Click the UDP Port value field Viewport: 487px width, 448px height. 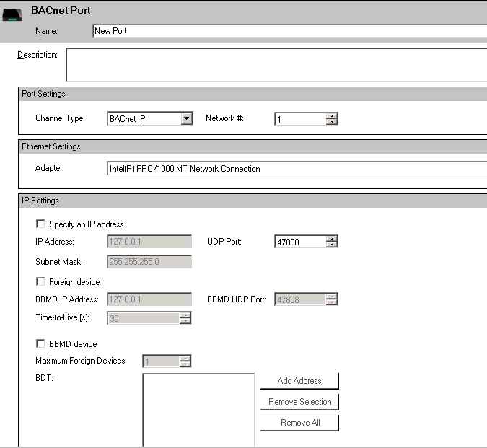(299, 242)
